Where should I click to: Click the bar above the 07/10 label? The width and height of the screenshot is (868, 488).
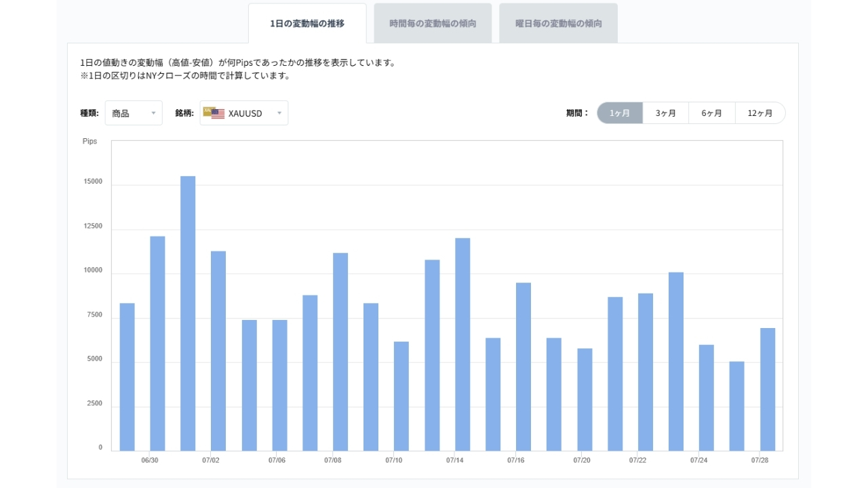click(401, 396)
